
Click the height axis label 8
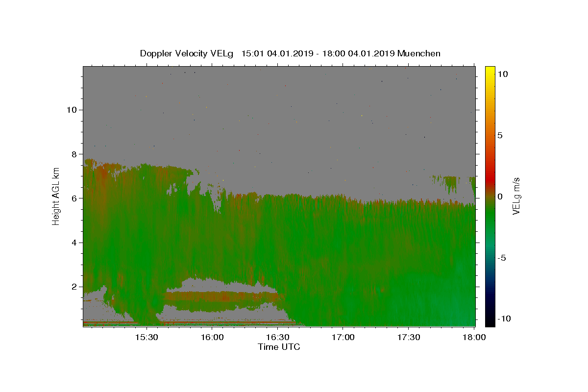(74, 154)
